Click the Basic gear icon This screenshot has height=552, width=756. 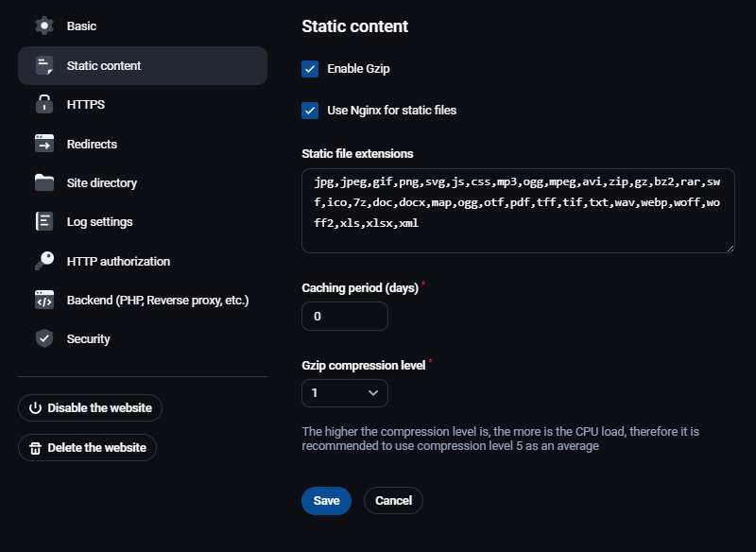coord(44,26)
